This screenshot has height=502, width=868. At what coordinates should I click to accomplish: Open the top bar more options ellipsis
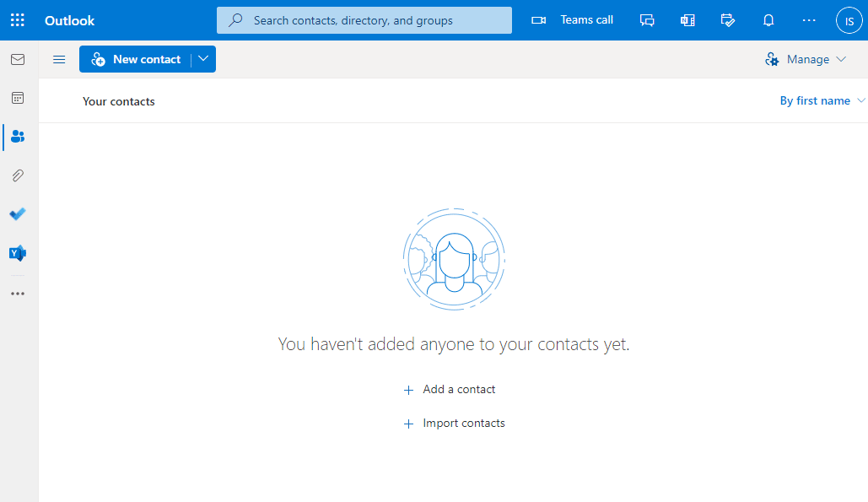pos(809,20)
